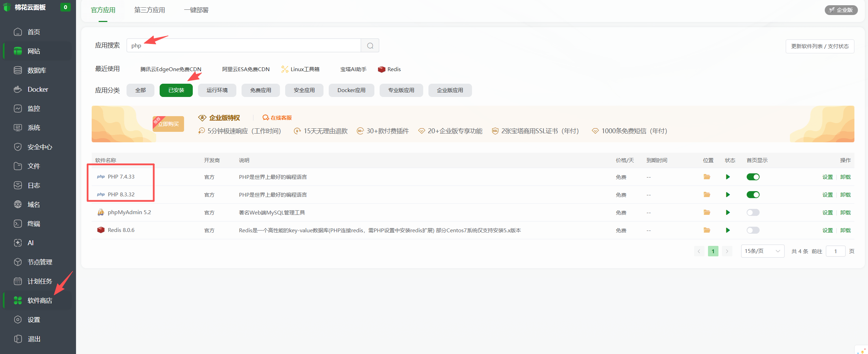Open recently used Linux工具箱
Screen dimensions: 868x354
[300, 69]
